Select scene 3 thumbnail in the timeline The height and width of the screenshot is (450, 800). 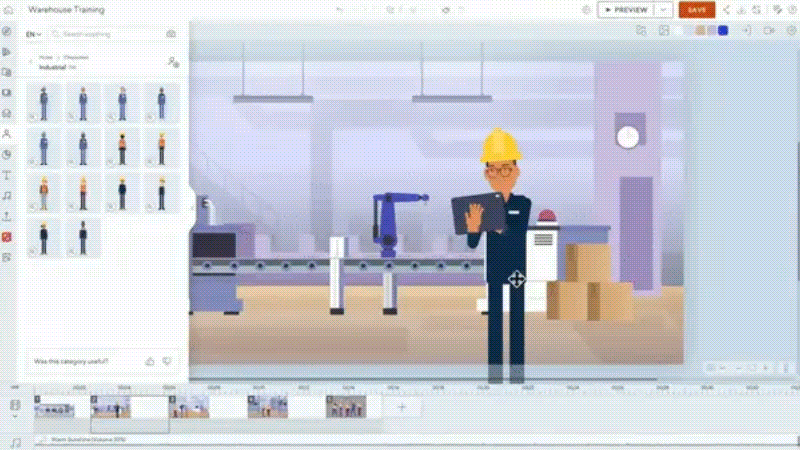pos(189,407)
